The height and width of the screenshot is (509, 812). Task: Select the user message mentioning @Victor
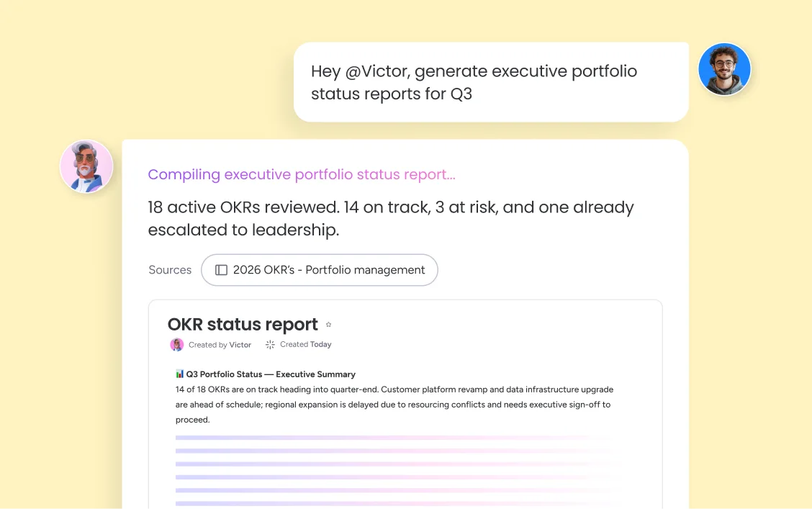click(x=491, y=82)
